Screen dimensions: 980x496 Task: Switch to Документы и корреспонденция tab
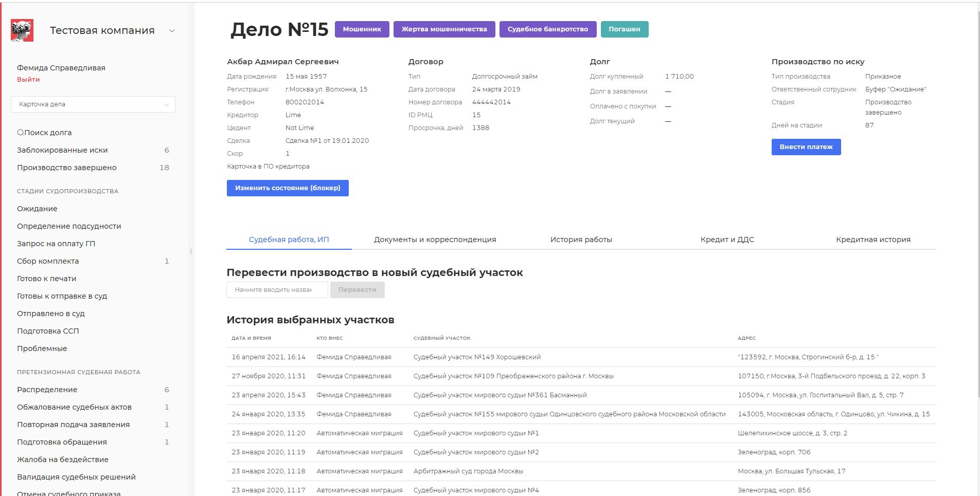point(435,240)
